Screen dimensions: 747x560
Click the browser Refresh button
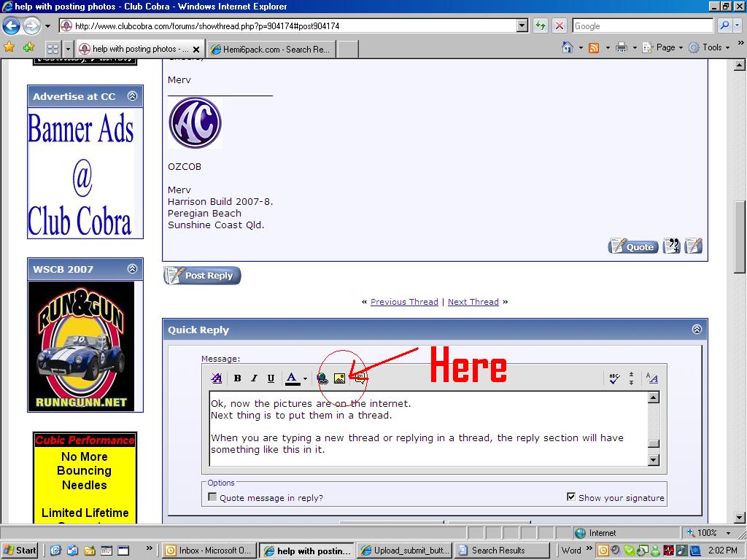point(541,26)
